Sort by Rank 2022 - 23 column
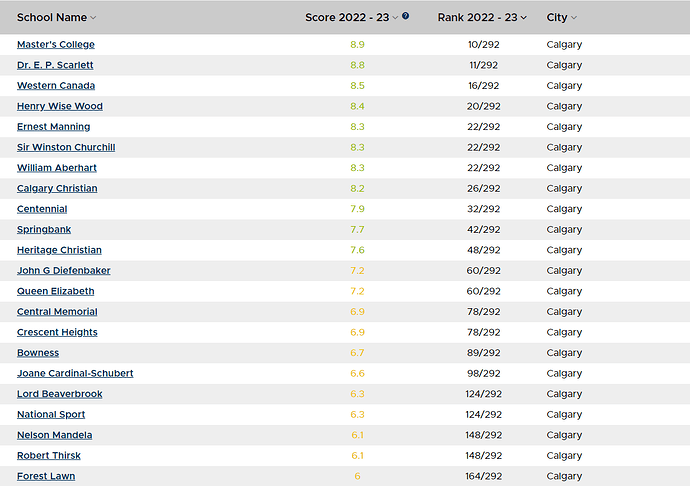Image resolution: width=690 pixels, height=486 pixels. 482,18
